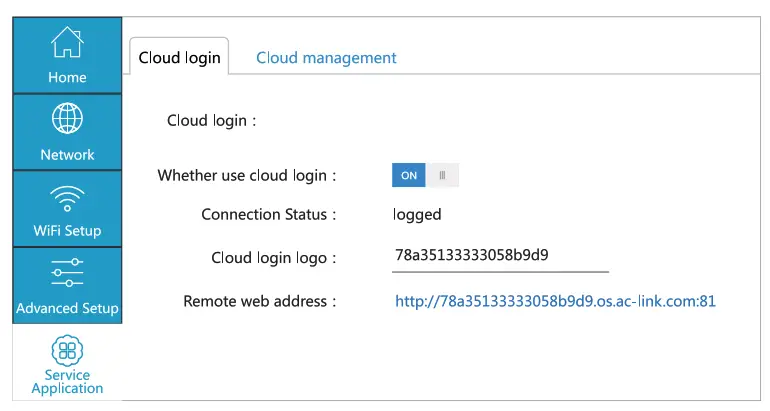Click the house icon in sidebar
The image size is (770, 411).
pos(67,43)
